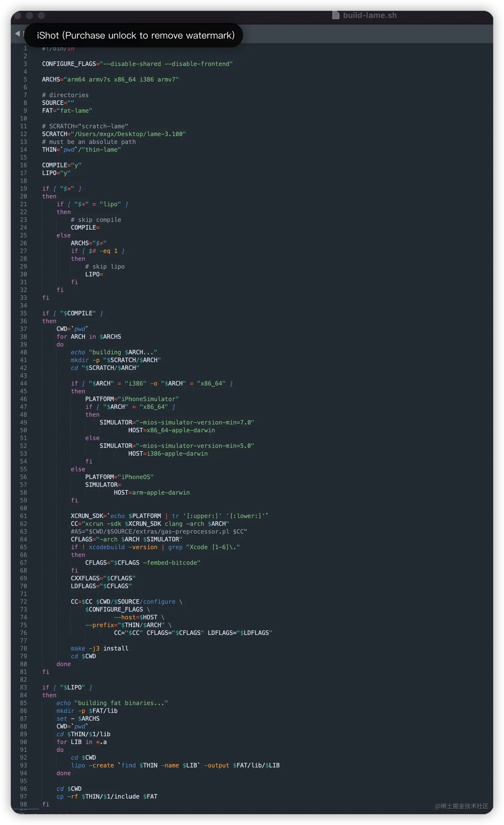The image size is (504, 825).
Task: Click the if [ "$LIPO" ] line
Action: coord(67,687)
